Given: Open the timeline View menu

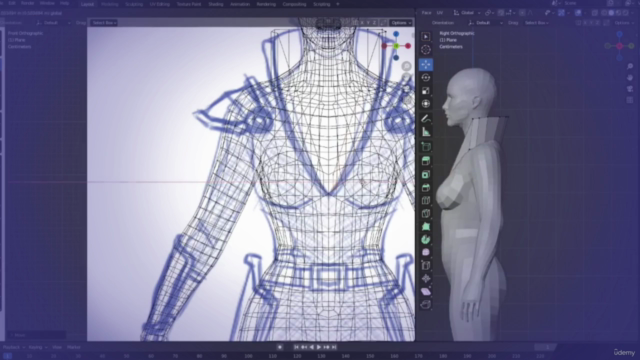Looking at the screenshot, I should pos(57,347).
